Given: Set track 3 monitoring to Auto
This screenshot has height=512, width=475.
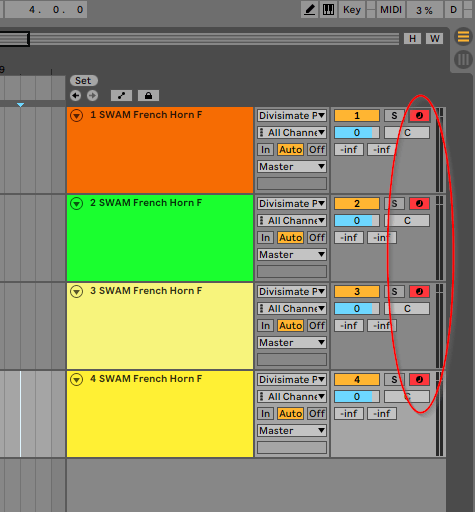Looking at the screenshot, I should point(291,326).
